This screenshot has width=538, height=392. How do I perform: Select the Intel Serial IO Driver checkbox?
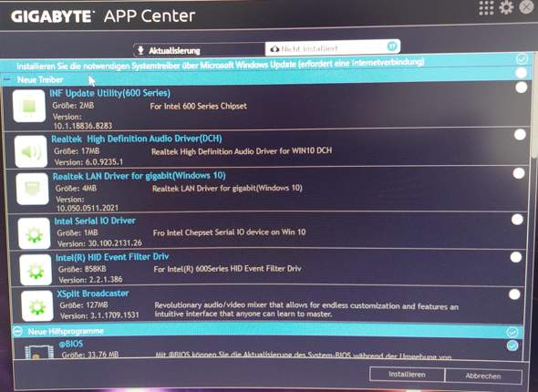point(517,220)
